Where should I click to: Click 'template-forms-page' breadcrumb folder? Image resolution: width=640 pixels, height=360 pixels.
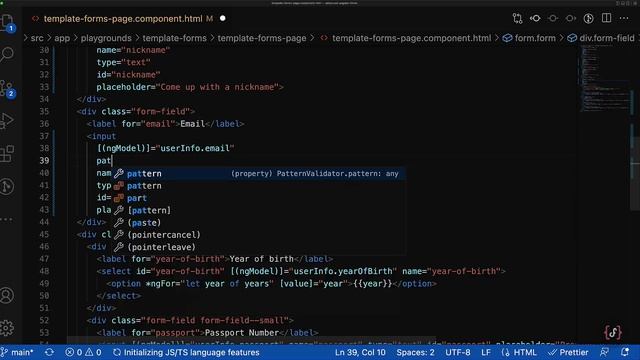pyautogui.click(x=262, y=38)
